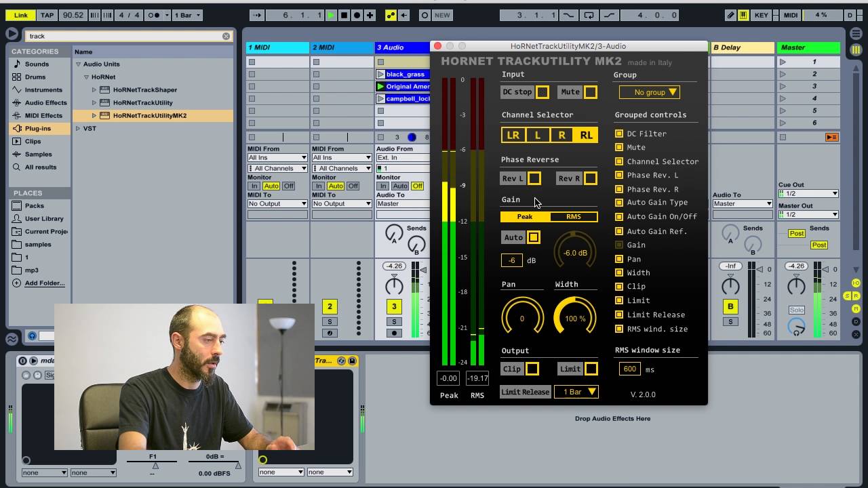Toggle the track Delay D section button
Image resolution: width=868 pixels, height=488 pixels.
[856, 321]
